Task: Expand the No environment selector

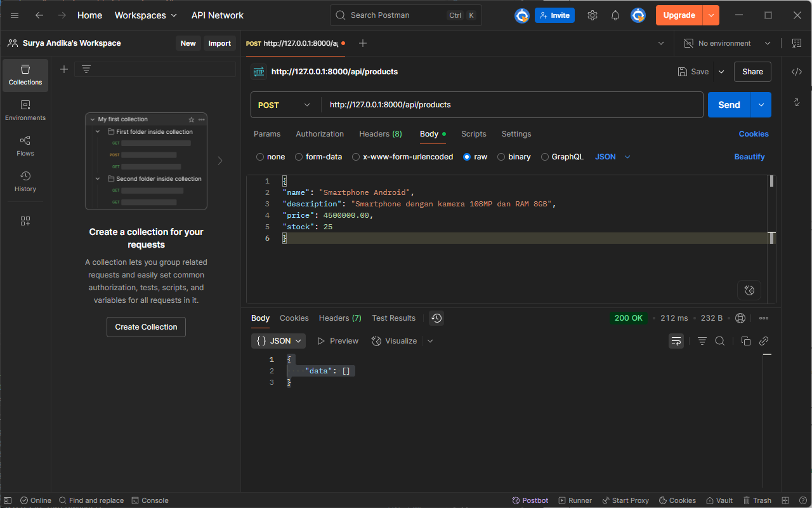Action: tap(727, 43)
